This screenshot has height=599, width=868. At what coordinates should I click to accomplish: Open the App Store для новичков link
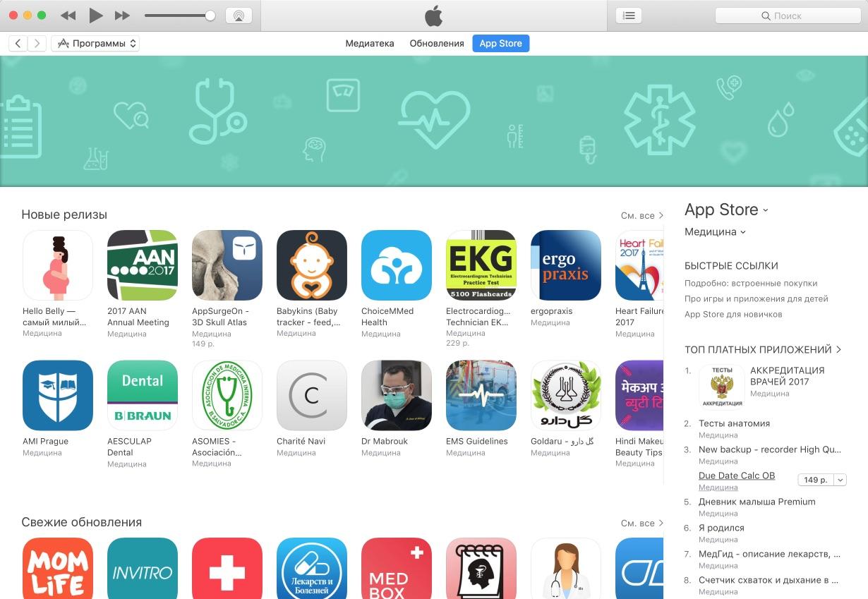point(733,314)
